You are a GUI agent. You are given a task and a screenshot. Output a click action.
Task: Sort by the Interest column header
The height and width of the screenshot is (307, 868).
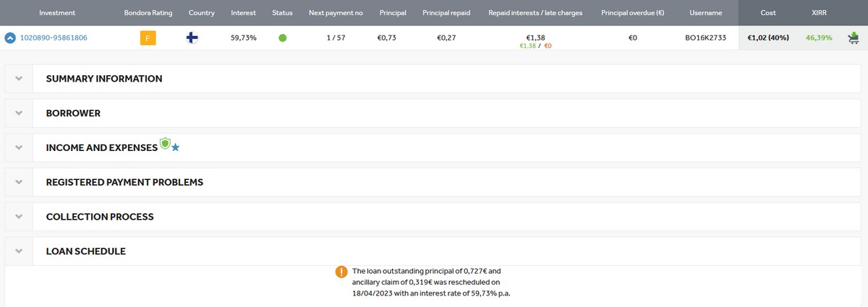tap(243, 13)
